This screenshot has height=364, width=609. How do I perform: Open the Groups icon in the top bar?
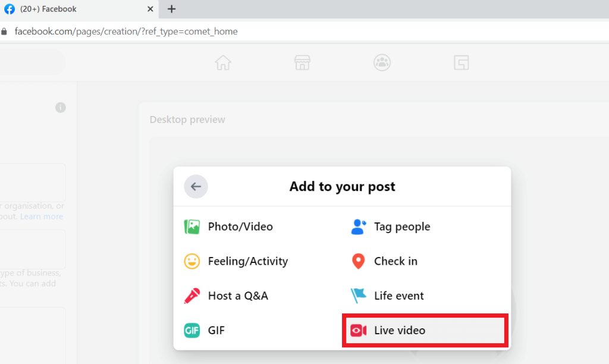coord(382,62)
